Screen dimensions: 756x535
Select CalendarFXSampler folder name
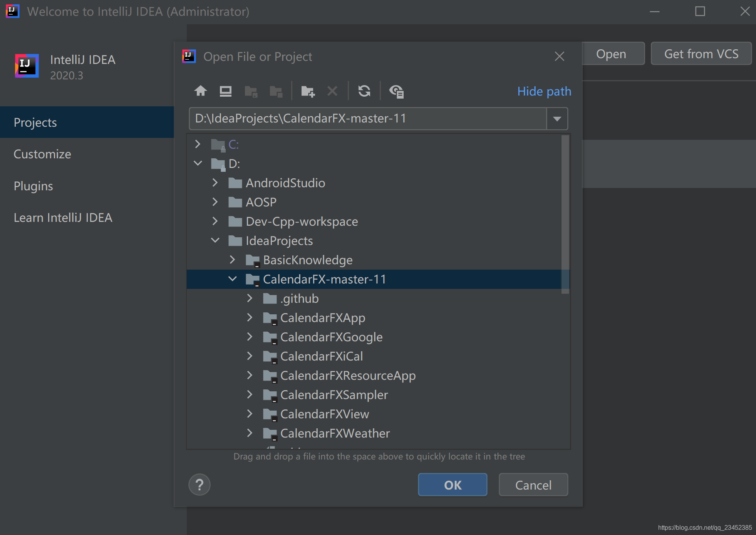pyautogui.click(x=334, y=395)
